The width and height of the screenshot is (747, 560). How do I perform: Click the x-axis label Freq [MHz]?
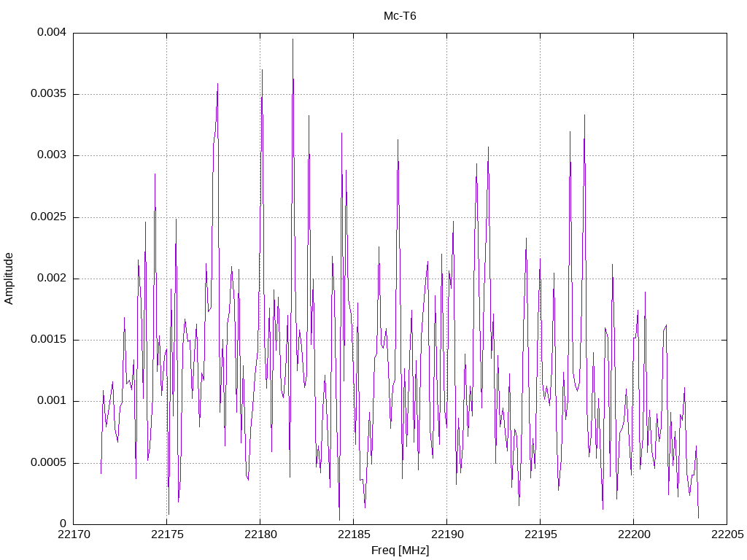[x=400, y=551]
